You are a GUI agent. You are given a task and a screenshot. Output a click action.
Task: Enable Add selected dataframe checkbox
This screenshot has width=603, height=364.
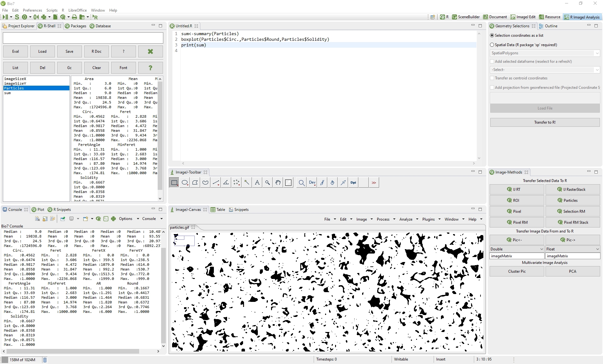[x=492, y=61]
